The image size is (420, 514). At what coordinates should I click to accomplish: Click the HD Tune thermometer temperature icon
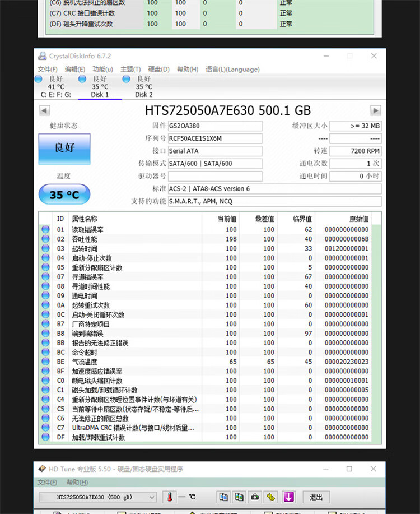coord(170,497)
